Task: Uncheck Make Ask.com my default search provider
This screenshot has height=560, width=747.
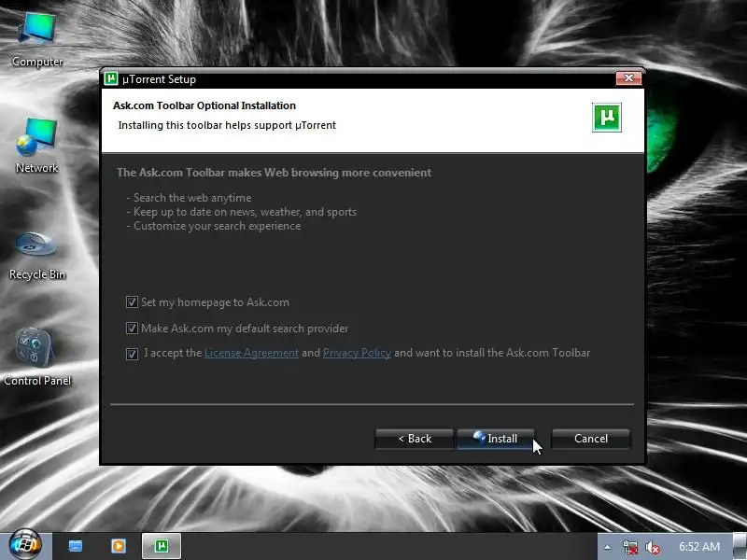Action: point(132,329)
